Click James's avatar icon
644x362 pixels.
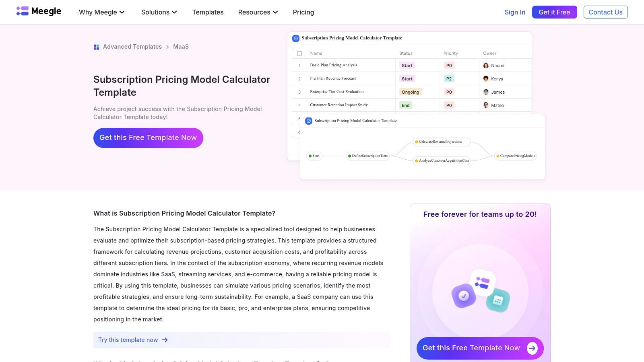point(486,92)
